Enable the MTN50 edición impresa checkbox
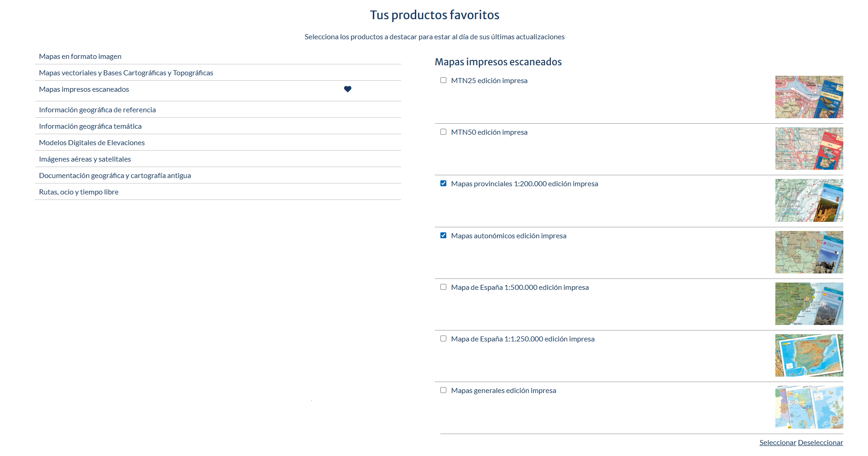The width and height of the screenshot is (868, 456). coord(443,132)
